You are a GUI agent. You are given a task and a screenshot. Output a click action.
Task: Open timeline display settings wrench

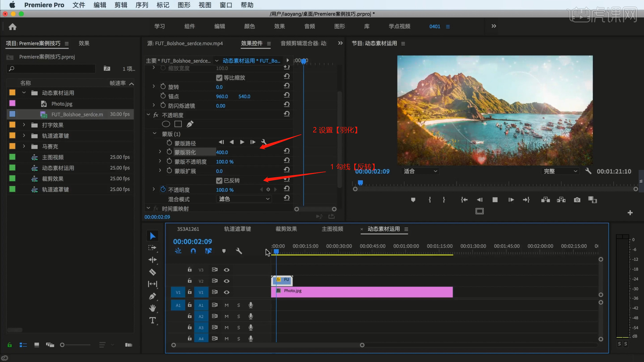coord(239,251)
